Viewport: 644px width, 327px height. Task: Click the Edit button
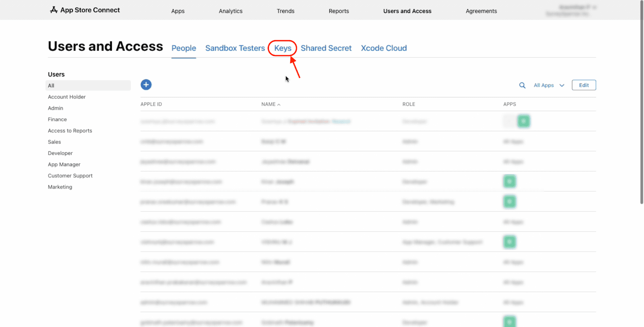(584, 85)
